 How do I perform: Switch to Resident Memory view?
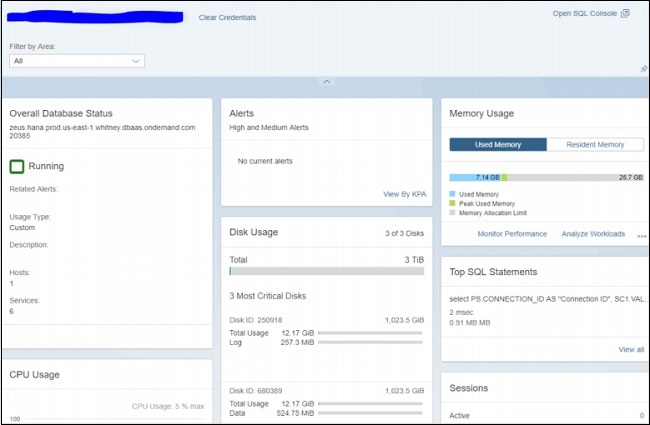(595, 145)
